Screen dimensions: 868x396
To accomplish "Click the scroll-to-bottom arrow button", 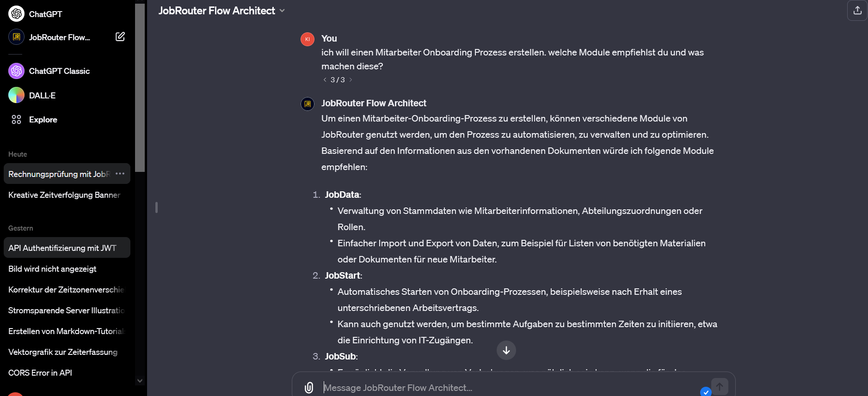I will tap(506, 350).
